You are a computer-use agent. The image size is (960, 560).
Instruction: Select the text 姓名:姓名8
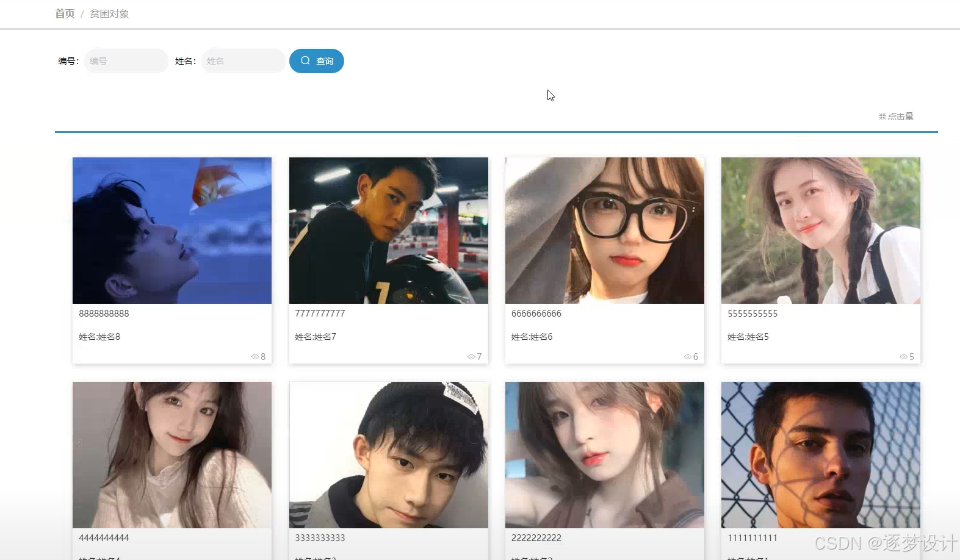[99, 337]
